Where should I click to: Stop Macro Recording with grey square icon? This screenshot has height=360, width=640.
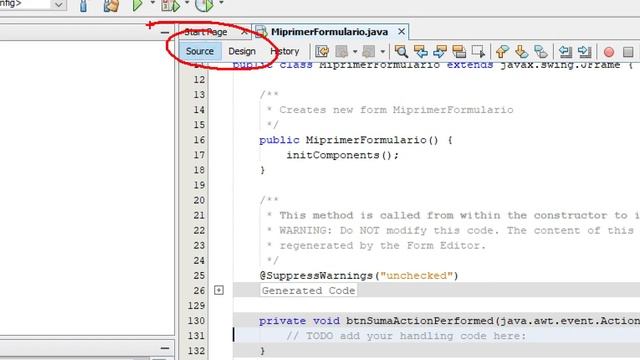628,52
